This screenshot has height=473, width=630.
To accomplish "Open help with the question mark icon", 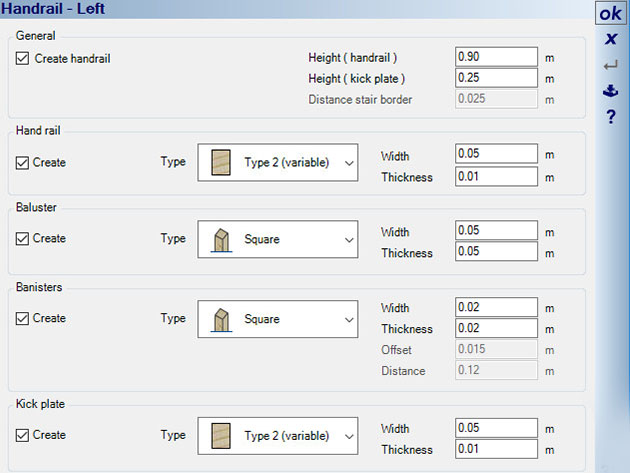I will click(x=610, y=117).
